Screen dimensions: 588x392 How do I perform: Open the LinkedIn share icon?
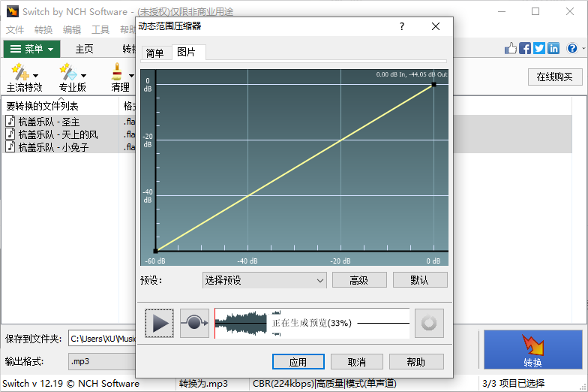[553, 48]
